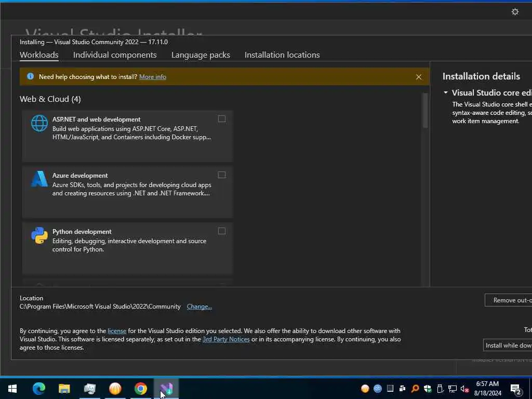Click the Web & Cloud (4) heading
Screen dimensions: 532x399
(x=50, y=99)
